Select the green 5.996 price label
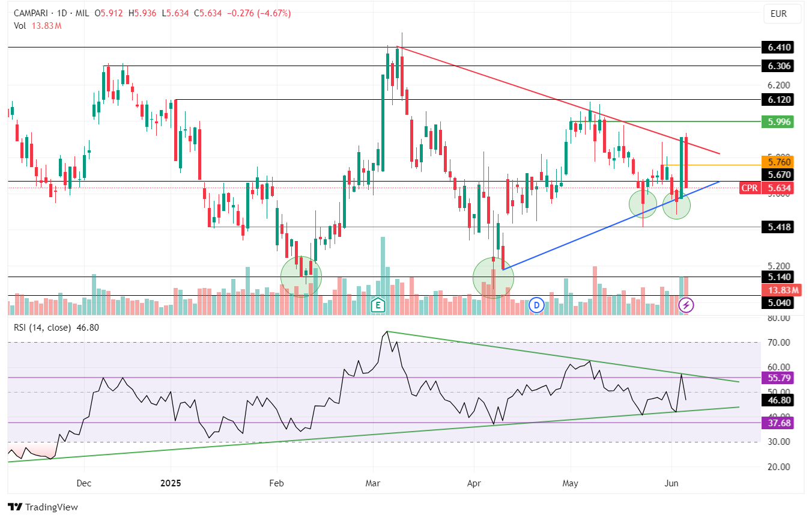This screenshot has width=812, height=520. 777,121
